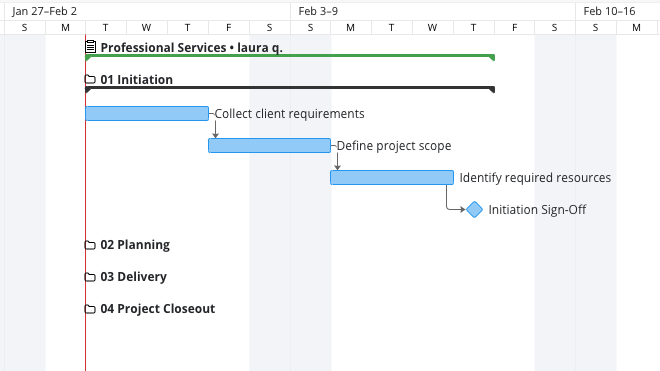Click the 01 Initiation folder label

(136, 80)
